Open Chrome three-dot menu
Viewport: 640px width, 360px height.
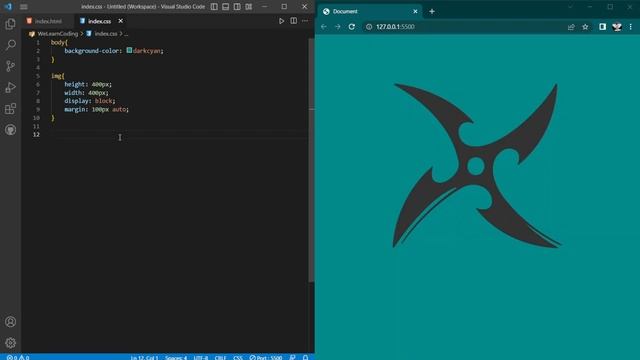(x=631, y=27)
